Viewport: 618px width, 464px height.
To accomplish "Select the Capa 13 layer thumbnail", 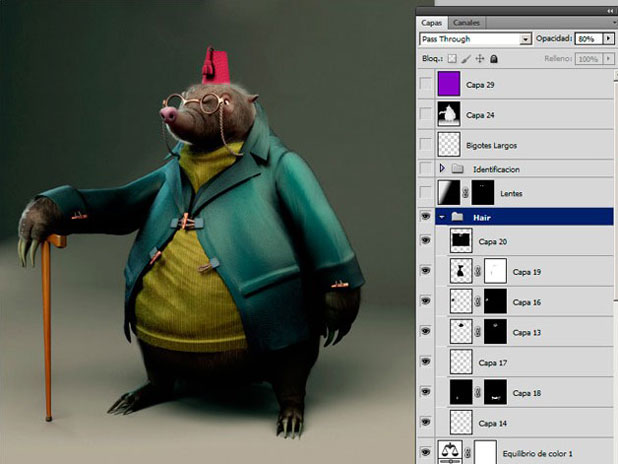I will [x=461, y=332].
